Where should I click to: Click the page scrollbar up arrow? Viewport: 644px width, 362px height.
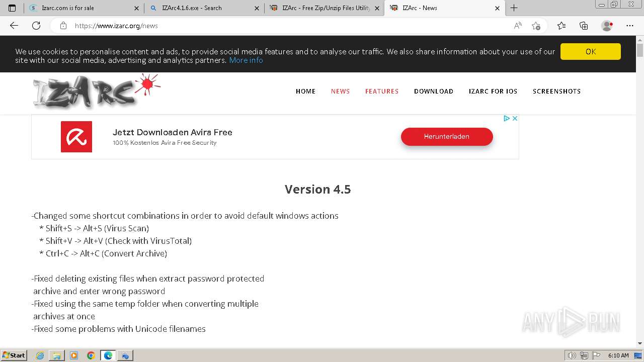pos(640,39)
